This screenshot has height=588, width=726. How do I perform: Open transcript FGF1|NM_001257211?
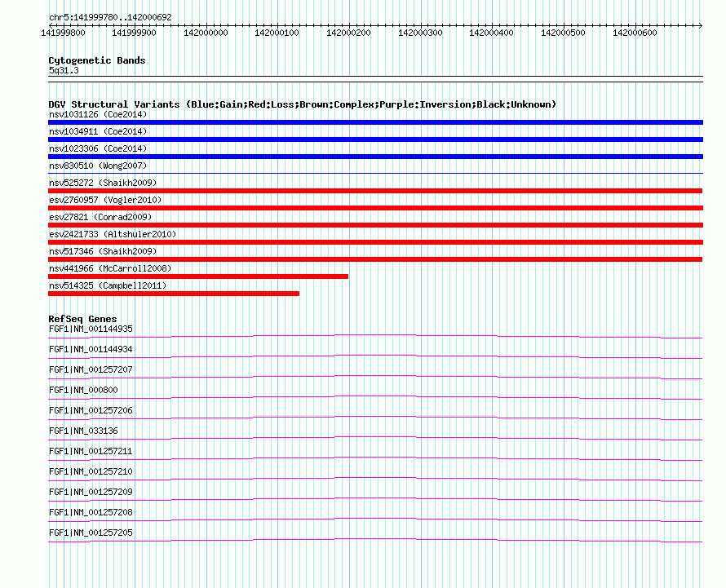point(91,452)
